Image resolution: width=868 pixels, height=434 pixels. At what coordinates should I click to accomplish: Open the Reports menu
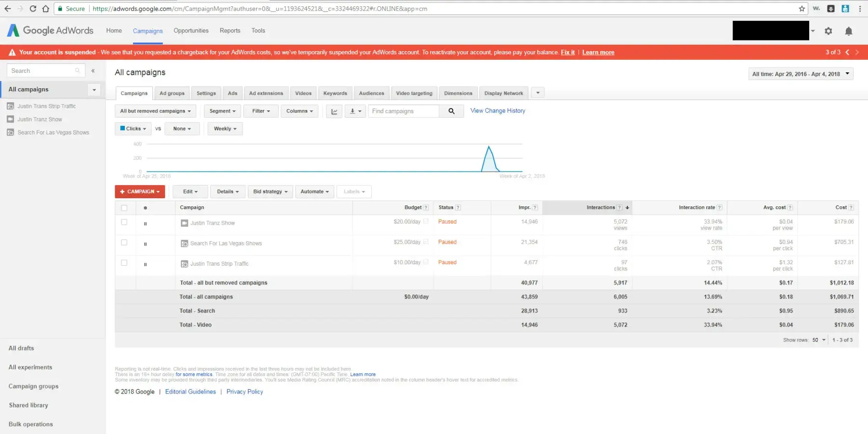230,30
